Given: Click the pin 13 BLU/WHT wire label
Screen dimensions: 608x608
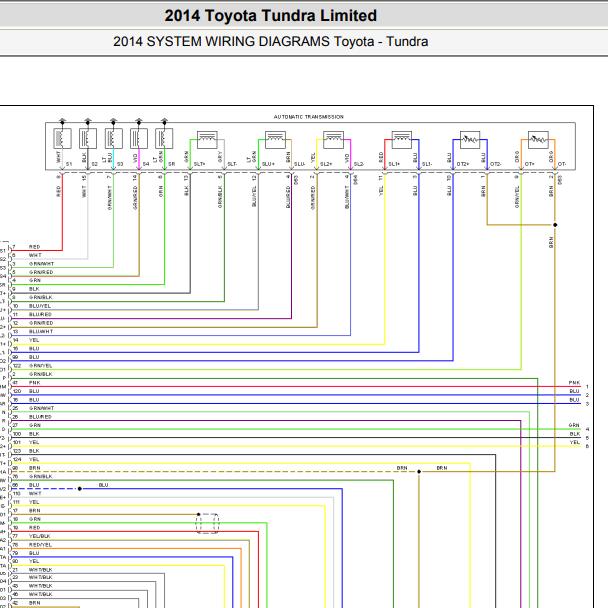Looking at the screenshot, I should point(41,332).
